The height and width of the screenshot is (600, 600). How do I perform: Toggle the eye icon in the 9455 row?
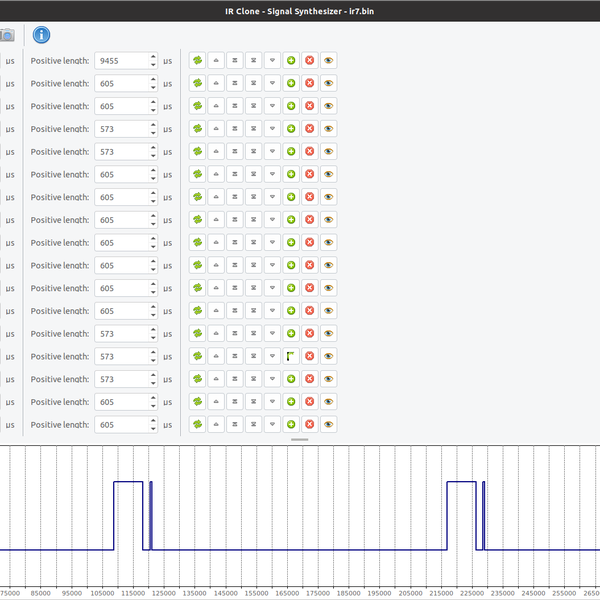point(328,61)
